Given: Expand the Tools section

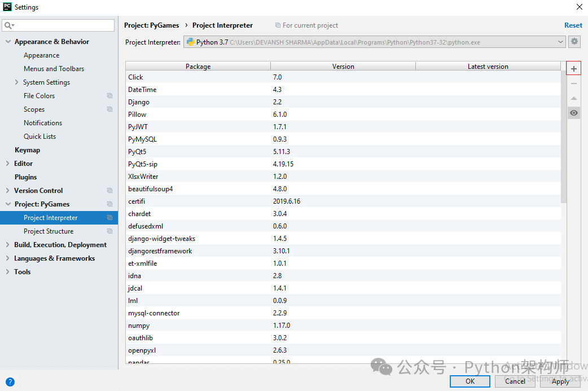Looking at the screenshot, I should [x=8, y=271].
